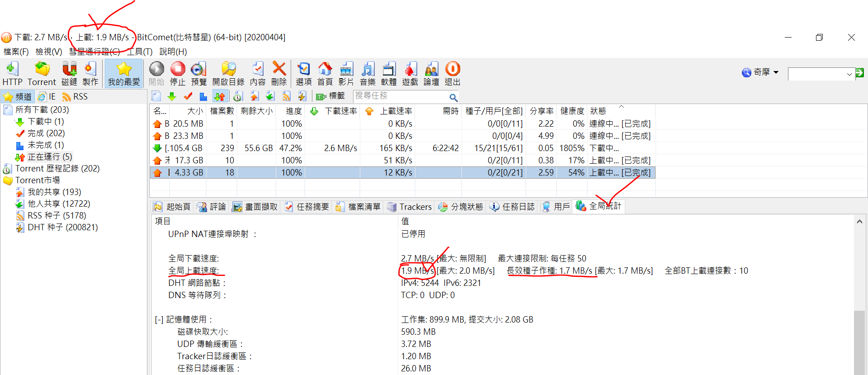Collapse the memory usage (記憶體使用) section

[x=159, y=320]
